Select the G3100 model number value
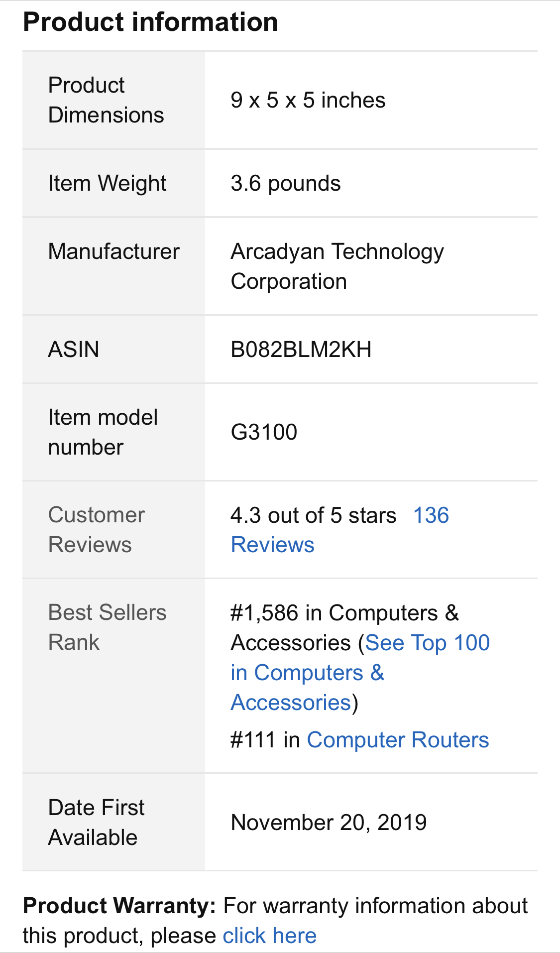Screen dimensions: 560x953 (264, 432)
